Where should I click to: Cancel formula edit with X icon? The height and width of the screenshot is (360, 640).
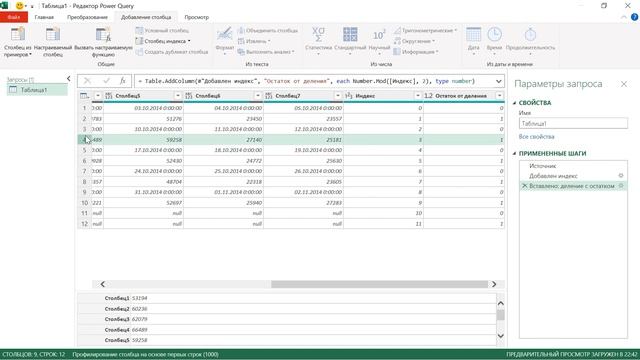coord(87,81)
